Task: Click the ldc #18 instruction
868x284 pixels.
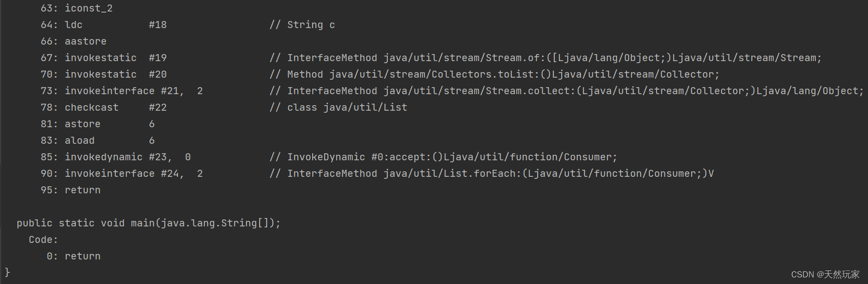Action: tap(115, 25)
